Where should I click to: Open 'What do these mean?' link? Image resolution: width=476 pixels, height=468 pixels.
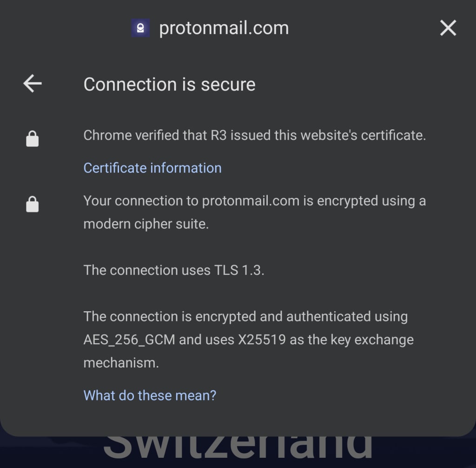pos(150,395)
